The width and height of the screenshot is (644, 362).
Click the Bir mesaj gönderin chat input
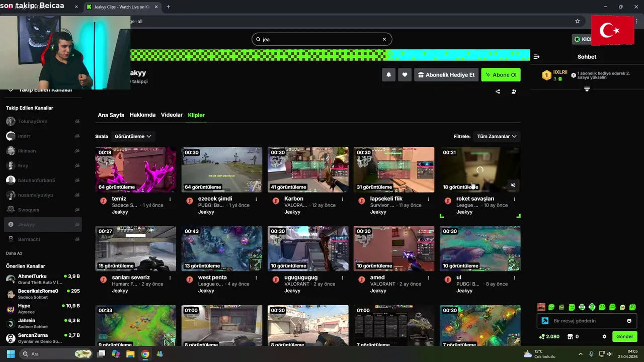[587, 321]
